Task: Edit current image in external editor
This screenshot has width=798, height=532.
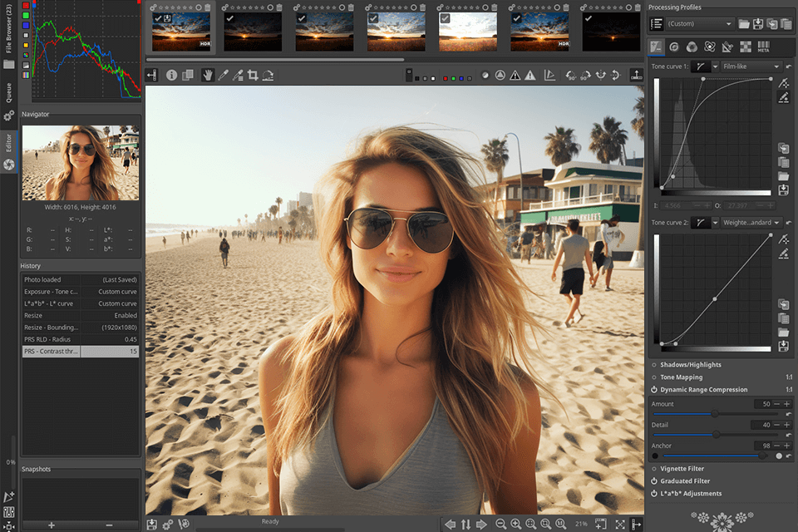Action: click(x=184, y=524)
